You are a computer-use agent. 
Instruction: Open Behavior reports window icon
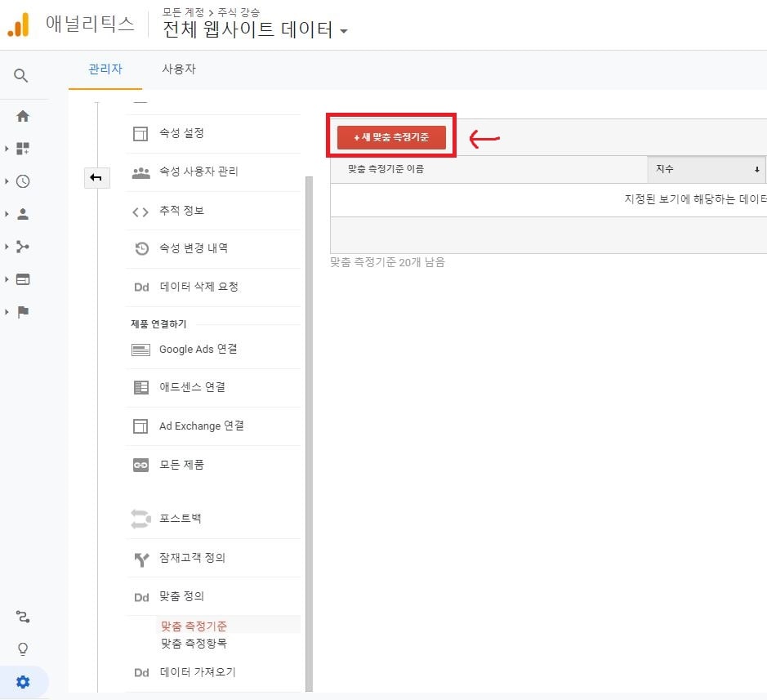point(23,279)
